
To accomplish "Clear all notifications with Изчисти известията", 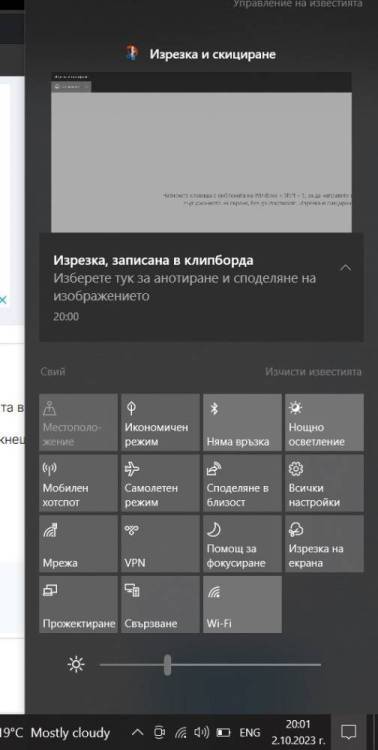I will pyautogui.click(x=313, y=372).
